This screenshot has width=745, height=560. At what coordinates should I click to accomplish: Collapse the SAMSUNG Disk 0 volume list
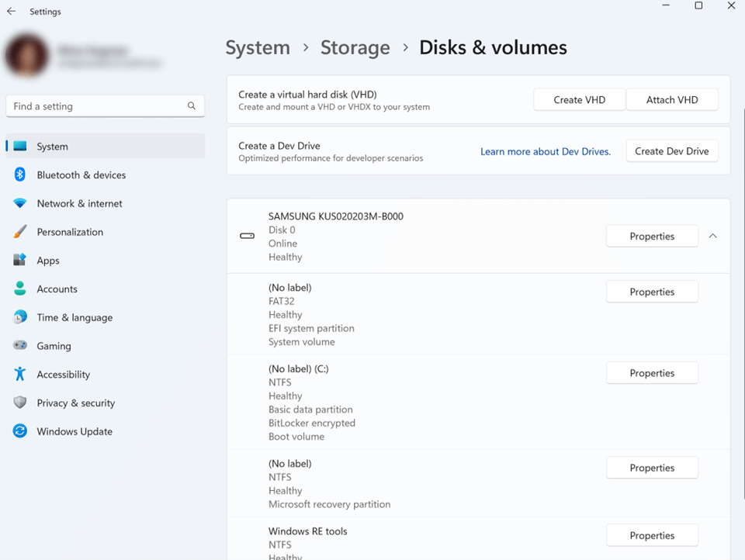pyautogui.click(x=713, y=236)
